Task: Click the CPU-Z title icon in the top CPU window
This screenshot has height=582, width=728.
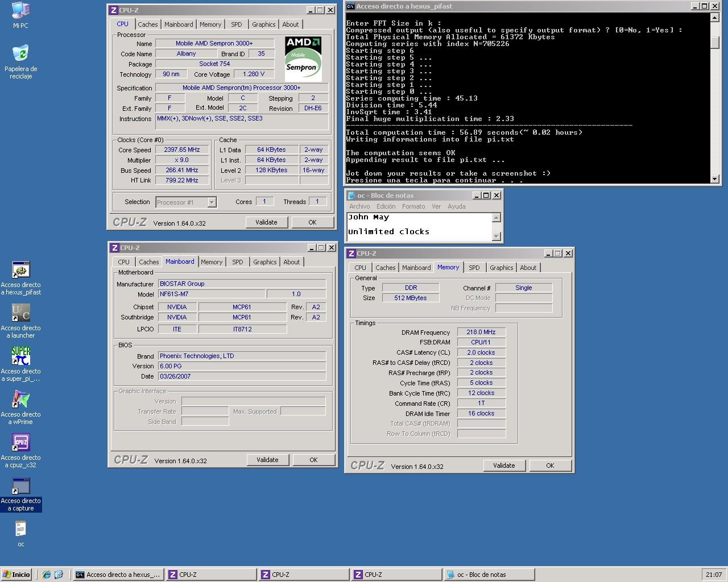Action: pos(114,10)
